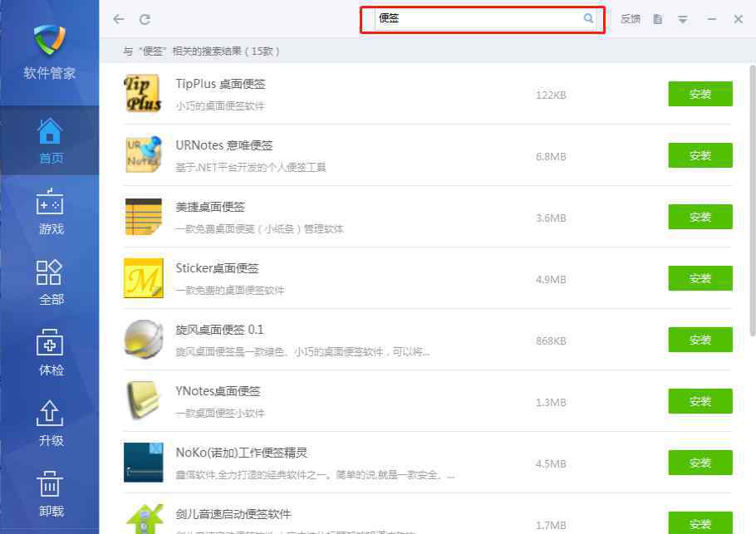Open the 全部 software category

tap(50, 282)
